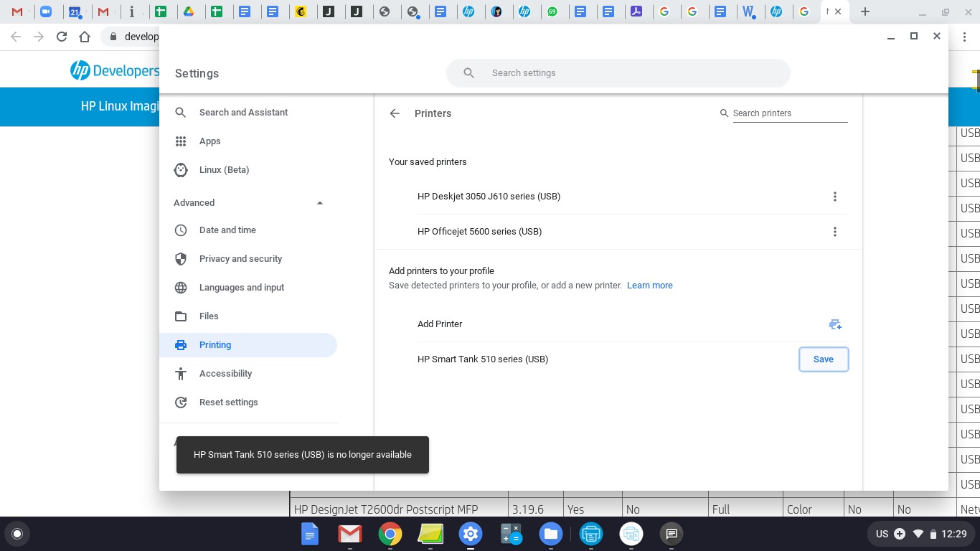Open Google Docs from the shelf
The image size is (980, 551).
click(310, 534)
